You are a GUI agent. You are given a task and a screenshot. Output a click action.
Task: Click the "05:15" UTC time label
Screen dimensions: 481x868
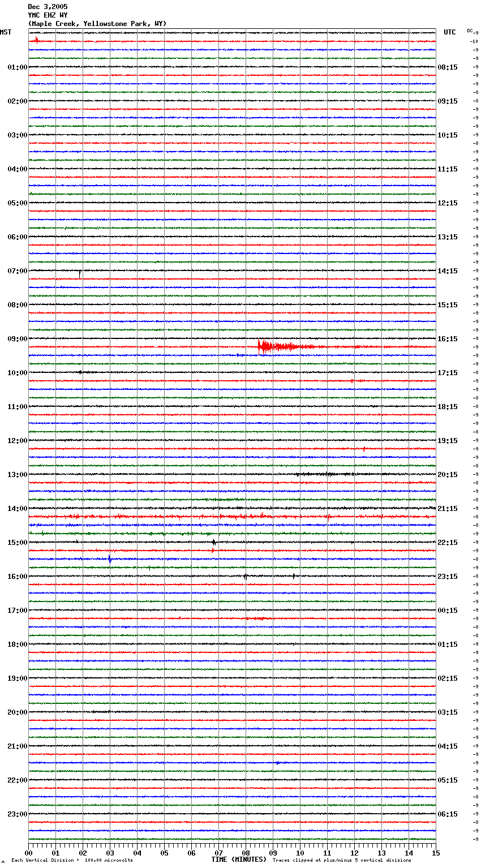click(448, 780)
